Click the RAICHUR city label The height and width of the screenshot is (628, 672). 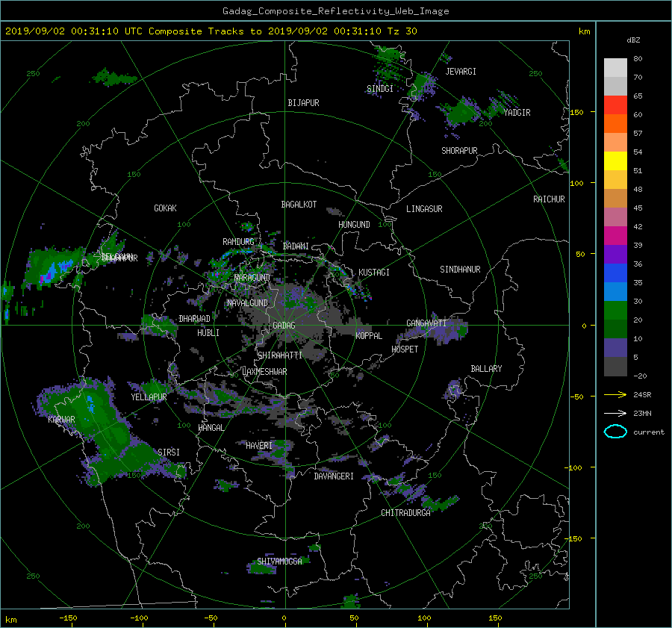tap(549, 199)
